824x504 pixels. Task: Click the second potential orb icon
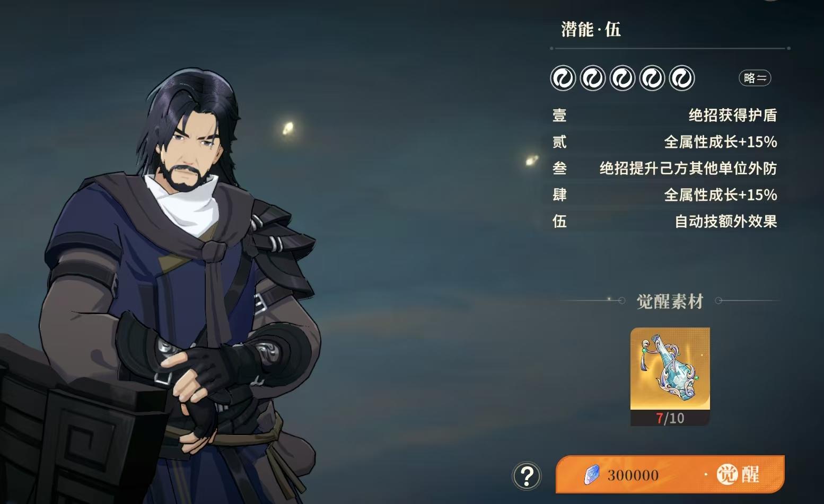(x=593, y=78)
